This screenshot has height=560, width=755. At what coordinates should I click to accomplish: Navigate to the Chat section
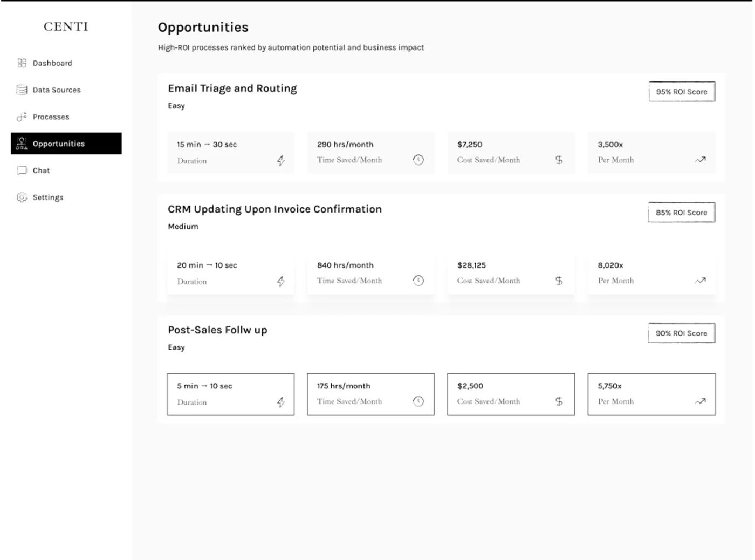point(40,170)
